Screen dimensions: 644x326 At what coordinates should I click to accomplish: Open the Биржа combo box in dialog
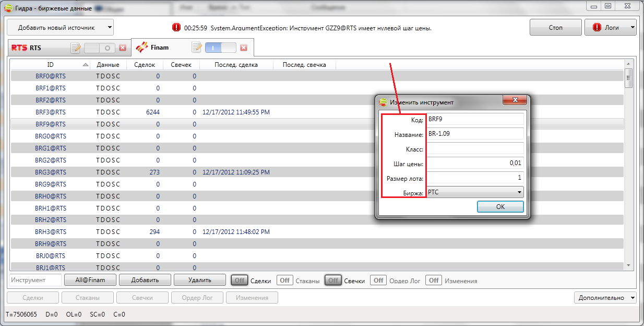click(475, 192)
